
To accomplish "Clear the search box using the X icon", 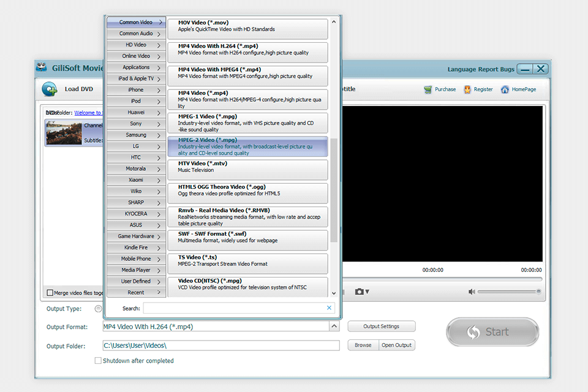I will coord(329,308).
